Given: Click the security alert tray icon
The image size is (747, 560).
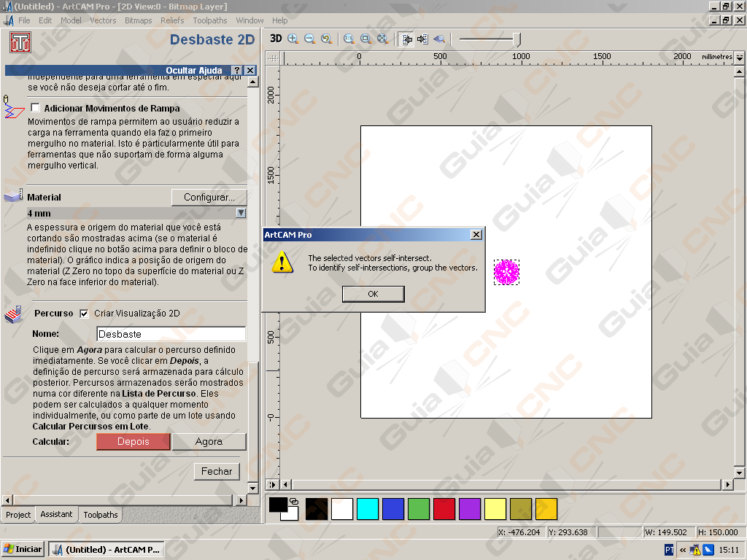Looking at the screenshot, I should coord(695,550).
